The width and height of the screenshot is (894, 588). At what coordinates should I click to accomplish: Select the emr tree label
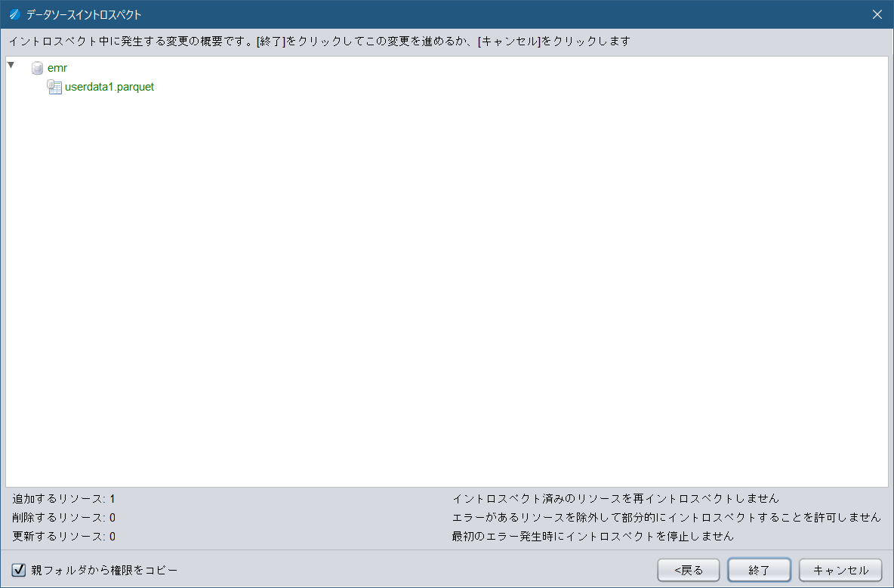57,68
